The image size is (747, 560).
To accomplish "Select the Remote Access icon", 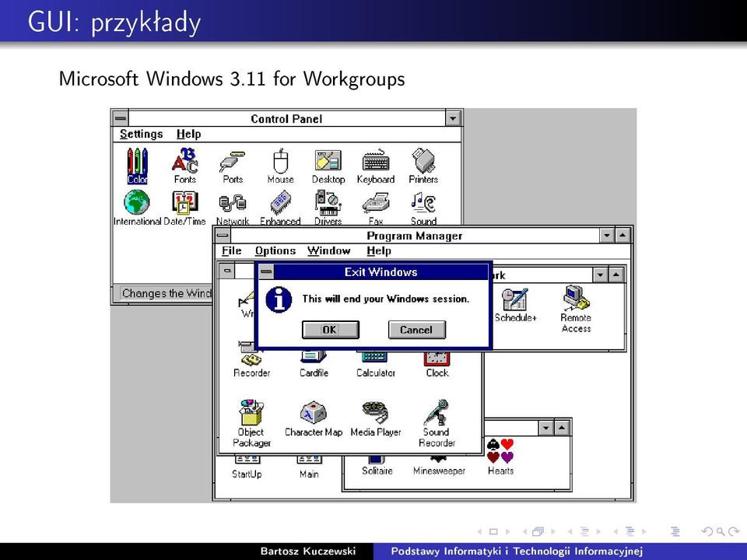I will point(576,309).
